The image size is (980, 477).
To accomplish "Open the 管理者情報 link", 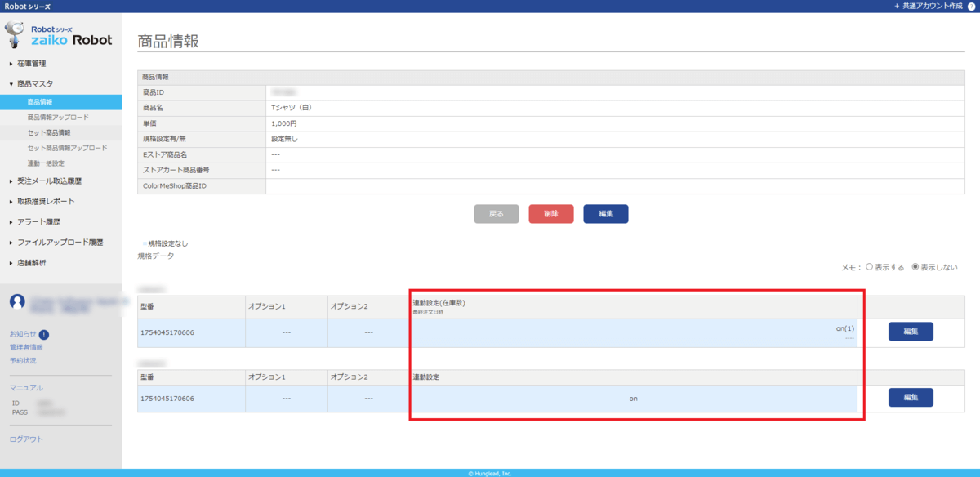I will [x=26, y=347].
